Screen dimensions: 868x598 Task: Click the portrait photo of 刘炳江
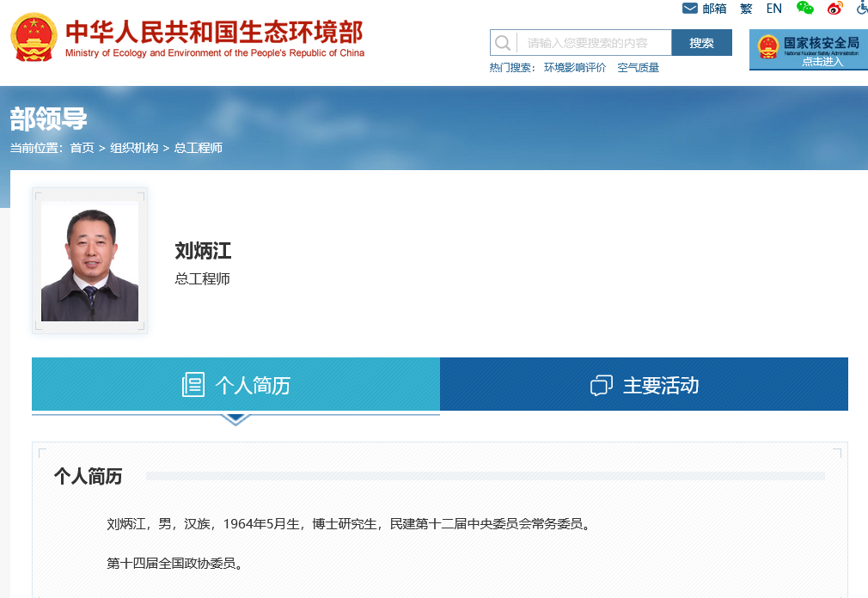tap(89, 262)
